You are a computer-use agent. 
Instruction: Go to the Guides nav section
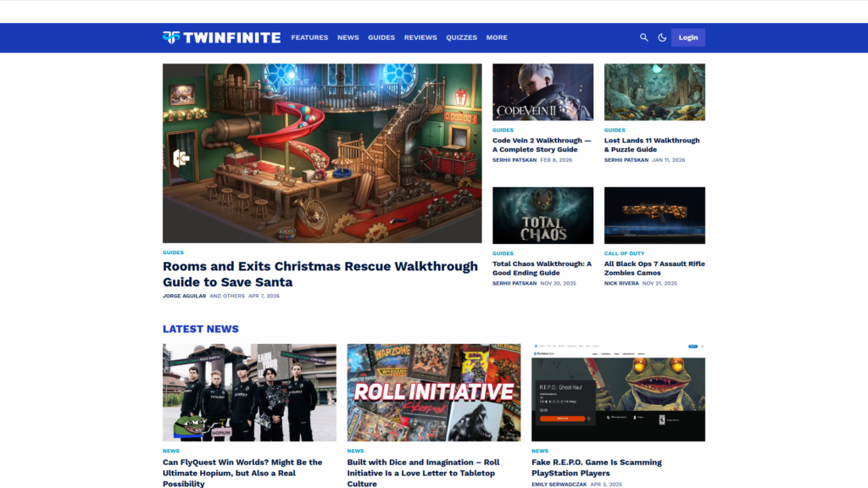click(x=381, y=37)
